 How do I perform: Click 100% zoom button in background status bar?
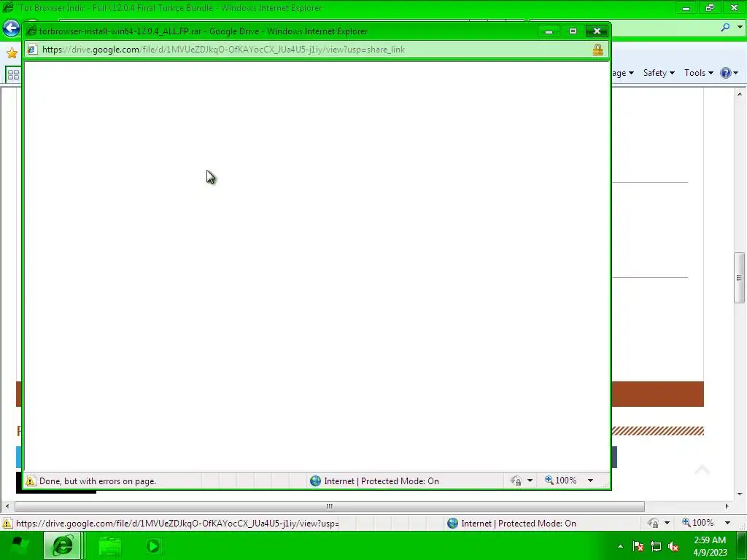(x=698, y=523)
